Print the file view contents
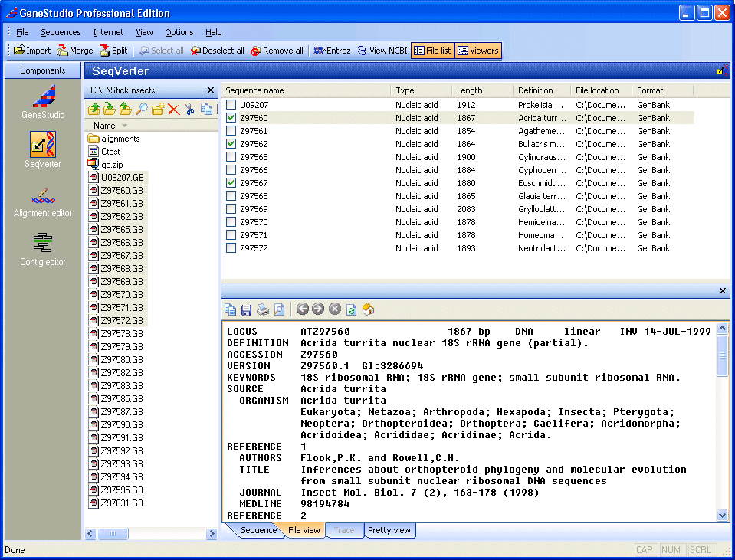 point(262,309)
